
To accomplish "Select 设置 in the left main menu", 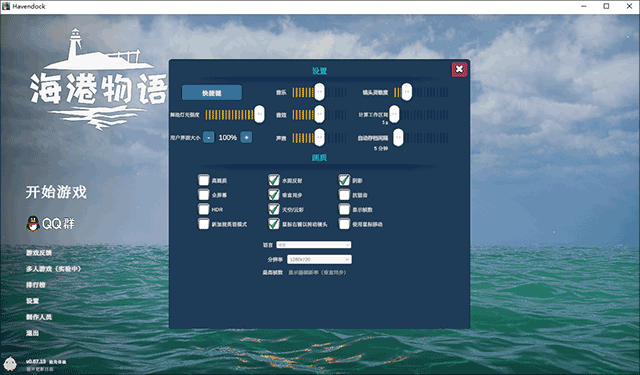I will coord(32,301).
